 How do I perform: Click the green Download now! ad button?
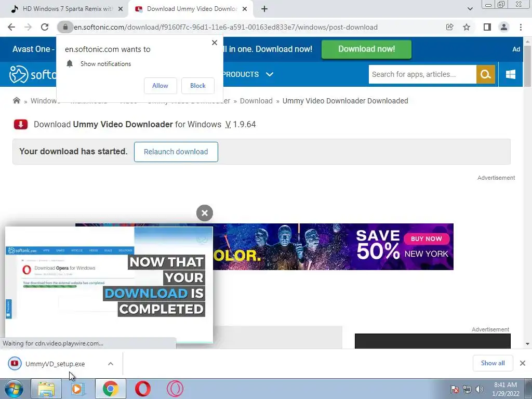click(366, 49)
